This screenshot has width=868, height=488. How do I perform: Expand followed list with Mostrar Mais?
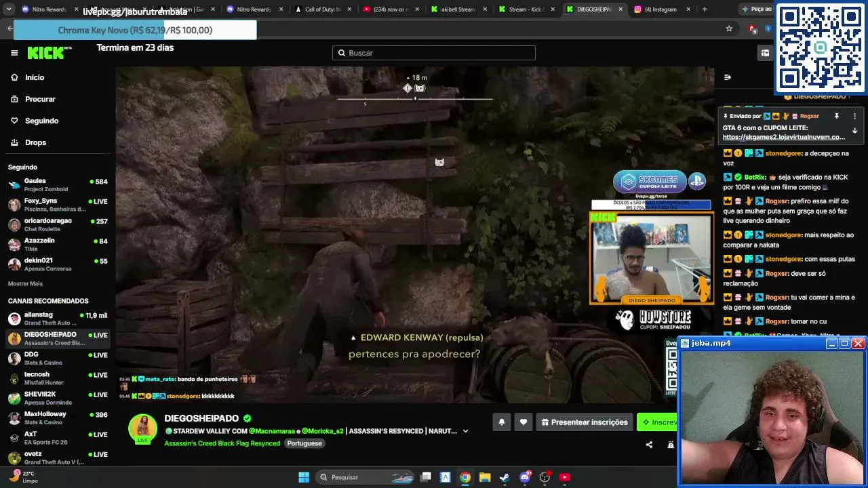pos(25,283)
